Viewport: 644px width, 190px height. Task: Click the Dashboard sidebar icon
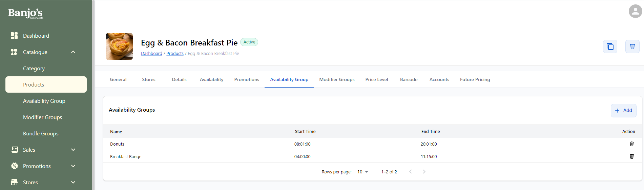[14, 36]
